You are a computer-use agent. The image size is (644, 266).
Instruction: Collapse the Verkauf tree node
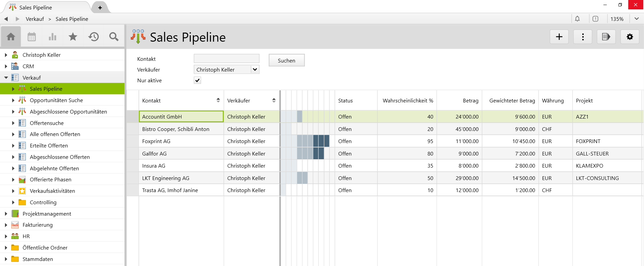click(6, 78)
